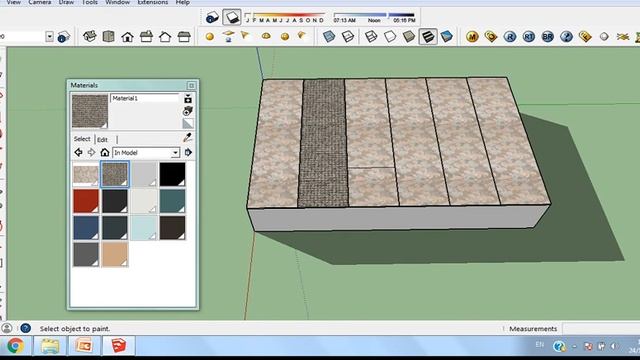Screen dimensions: 640x360
Task: Create a new material
Action: click(188, 111)
